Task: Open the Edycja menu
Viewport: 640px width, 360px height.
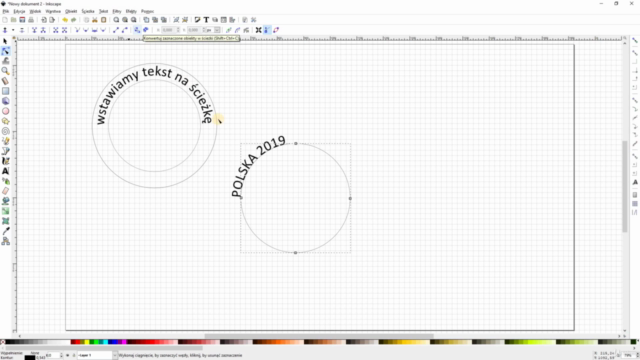Action: pos(19,11)
